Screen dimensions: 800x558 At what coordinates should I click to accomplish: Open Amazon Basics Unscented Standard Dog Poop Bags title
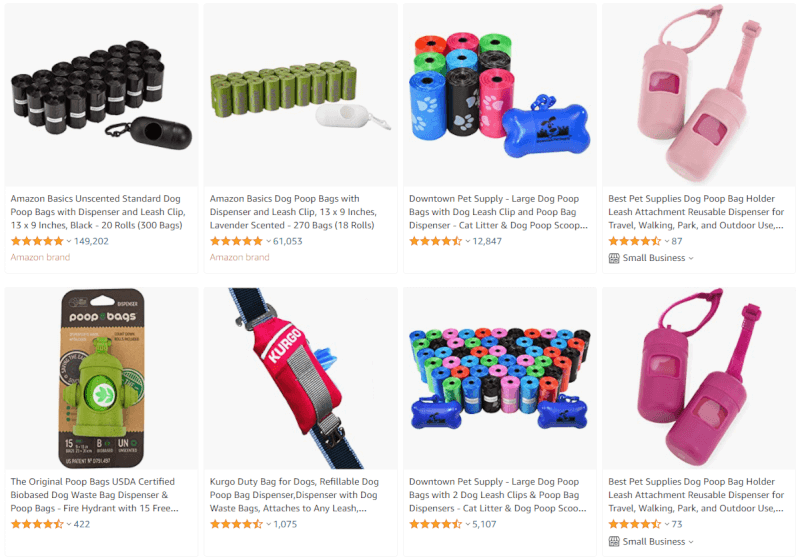tap(98, 212)
